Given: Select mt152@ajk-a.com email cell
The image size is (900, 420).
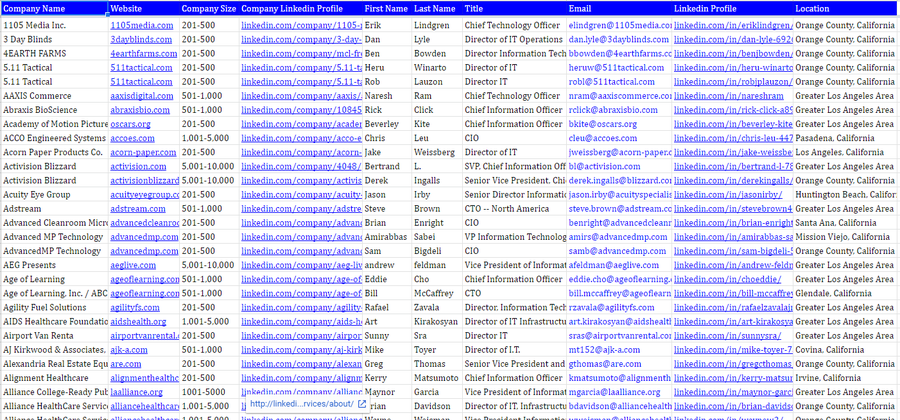Looking at the screenshot, I should coord(619,350).
